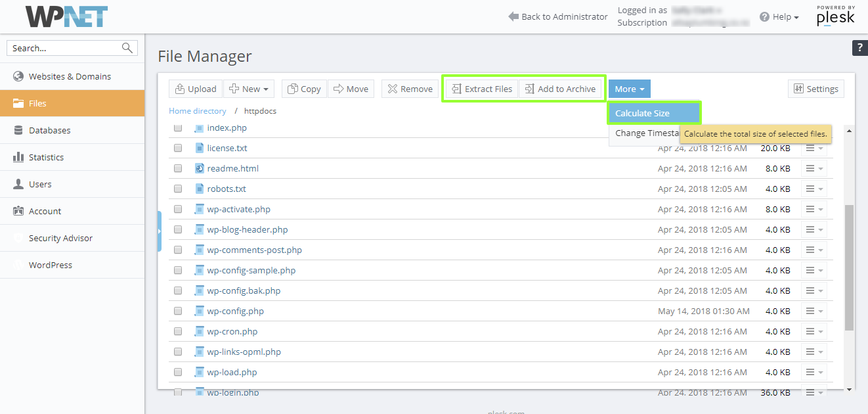Show the actions menu for wp-load.php
The height and width of the screenshot is (414, 868).
point(814,372)
